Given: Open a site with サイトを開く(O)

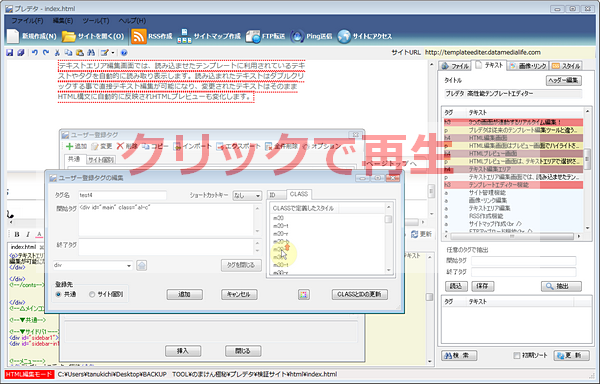Looking at the screenshot, I should coord(93,36).
